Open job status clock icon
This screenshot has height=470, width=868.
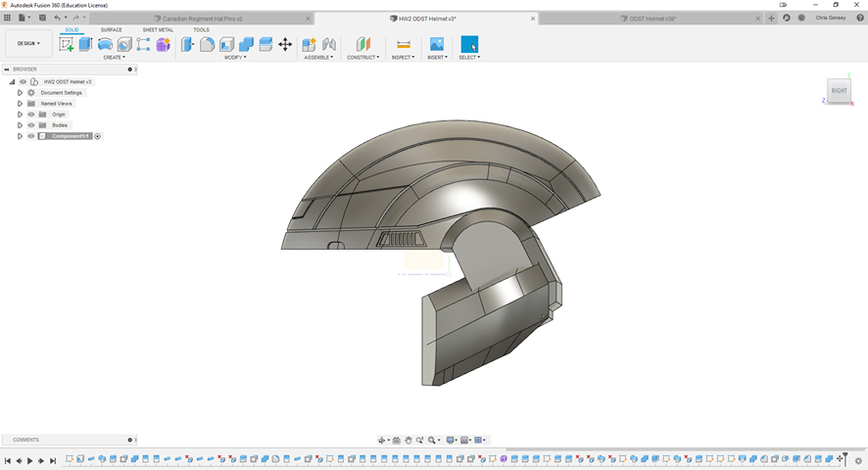click(801, 18)
